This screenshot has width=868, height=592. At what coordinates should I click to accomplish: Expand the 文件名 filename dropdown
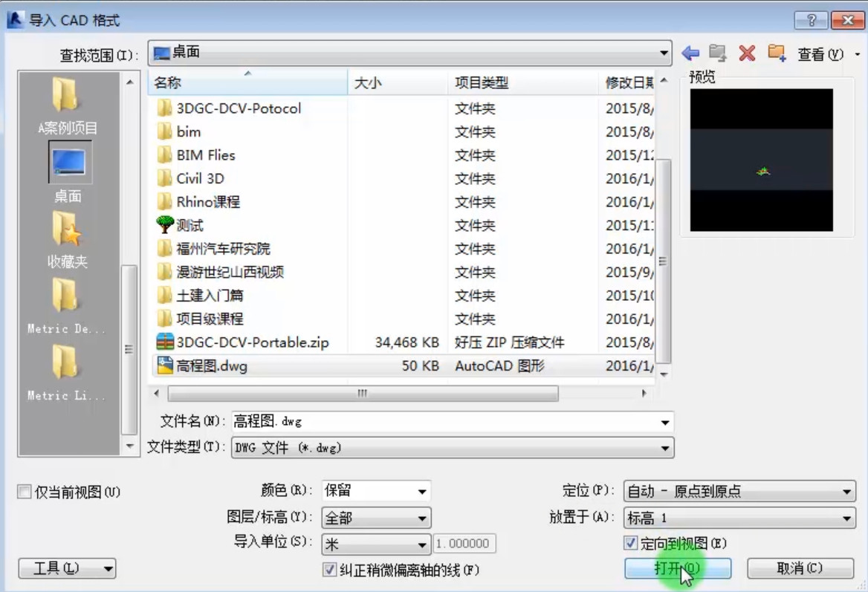(665, 422)
